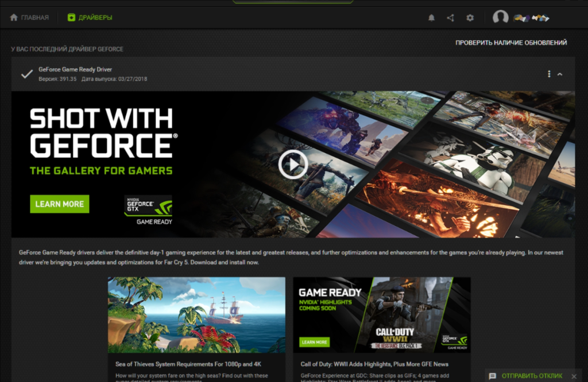This screenshot has height=382, width=588.
Task: Open settings via the gear icon
Action: click(470, 18)
